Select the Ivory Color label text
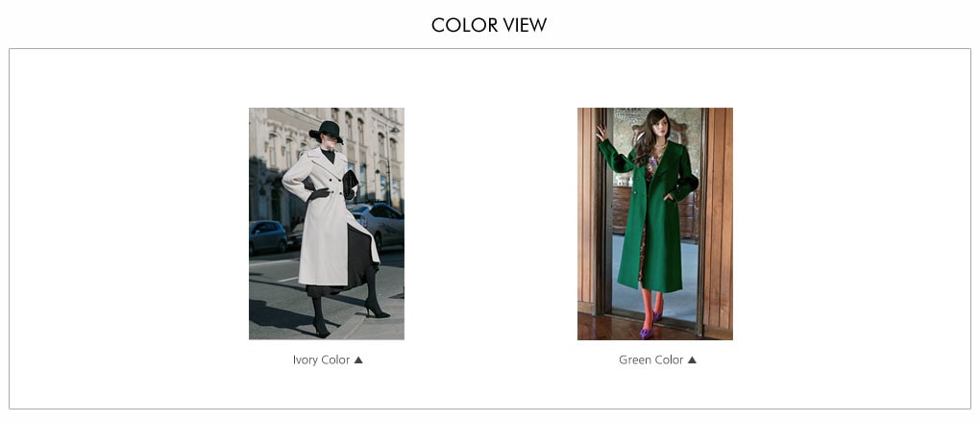Viewport: 980px width, 422px height. (321, 360)
